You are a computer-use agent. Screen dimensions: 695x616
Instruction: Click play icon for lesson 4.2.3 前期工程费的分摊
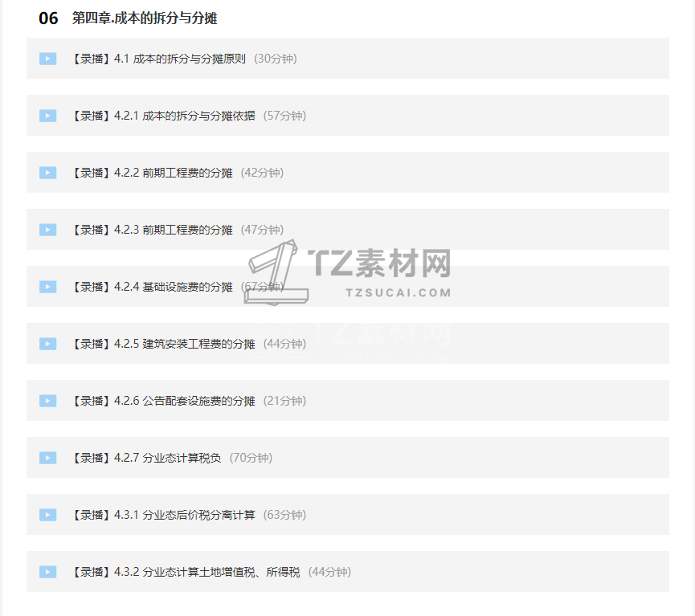[48, 230]
